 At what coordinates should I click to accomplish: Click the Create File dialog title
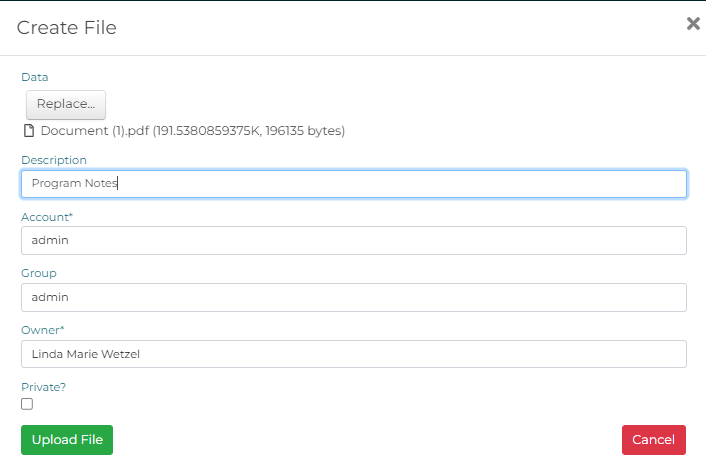pyautogui.click(x=67, y=28)
